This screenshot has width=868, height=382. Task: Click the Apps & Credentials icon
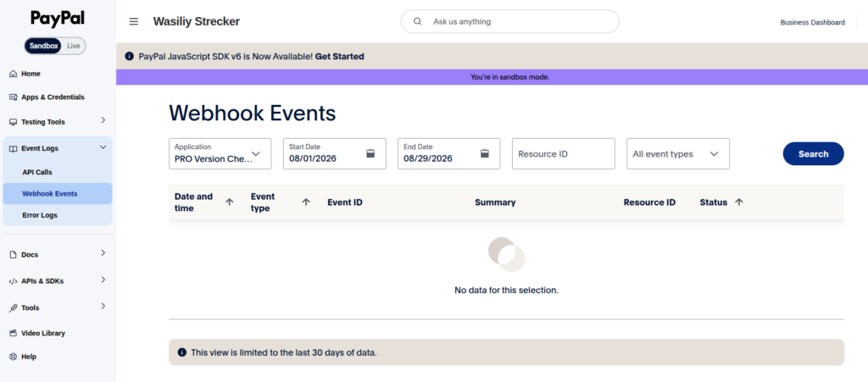pos(14,97)
